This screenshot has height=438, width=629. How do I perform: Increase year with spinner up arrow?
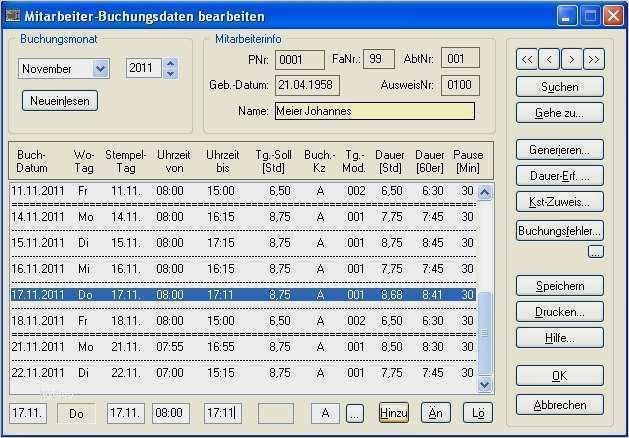pos(169,63)
